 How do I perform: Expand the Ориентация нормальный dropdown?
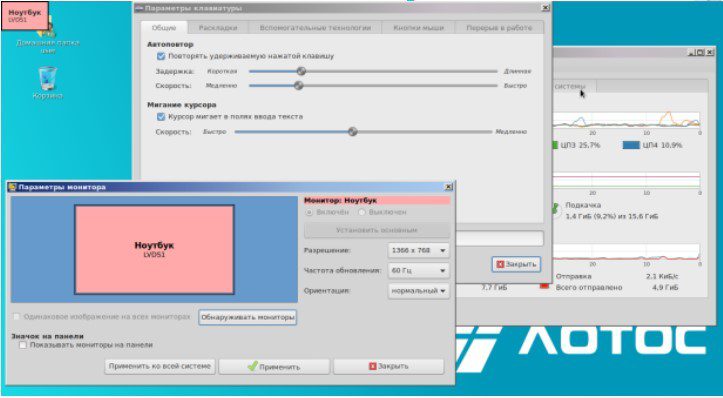coord(419,291)
